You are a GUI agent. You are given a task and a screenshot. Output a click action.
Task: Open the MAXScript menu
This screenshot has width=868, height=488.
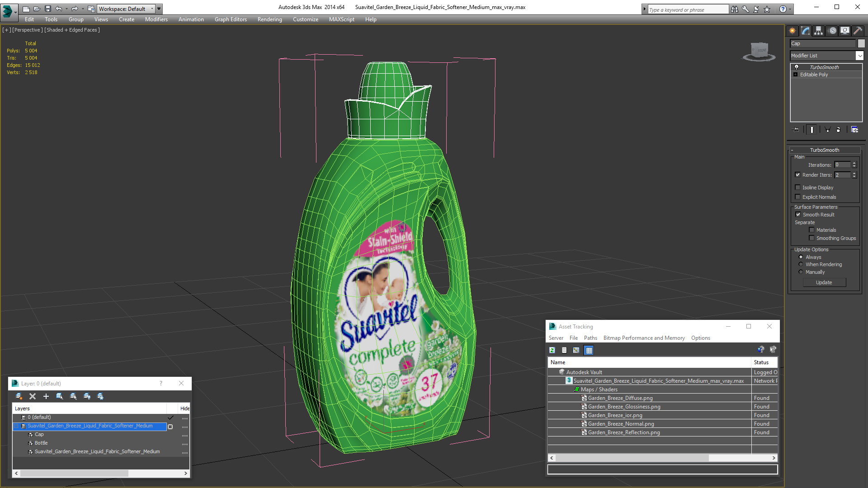tap(341, 19)
